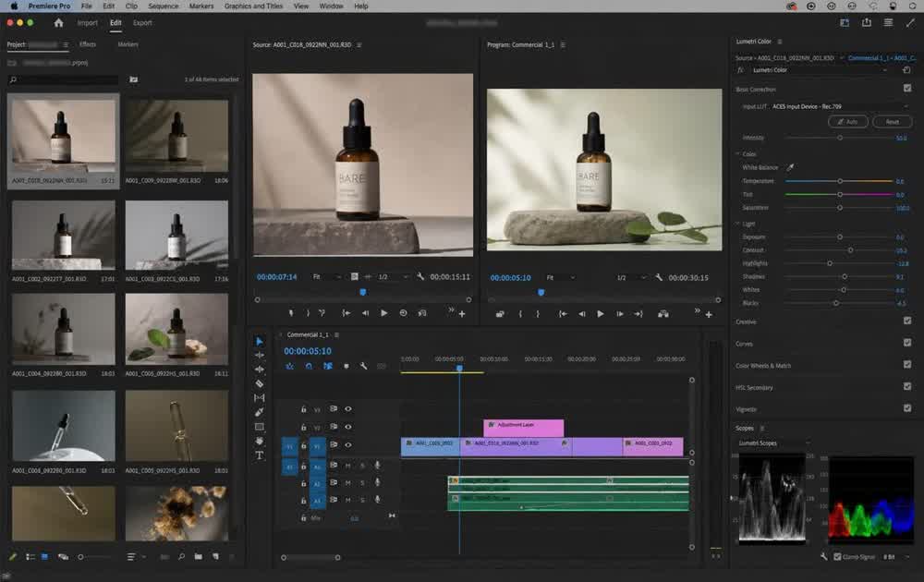Mute audio track A2
Image resolution: width=924 pixels, height=582 pixels.
coord(347,483)
